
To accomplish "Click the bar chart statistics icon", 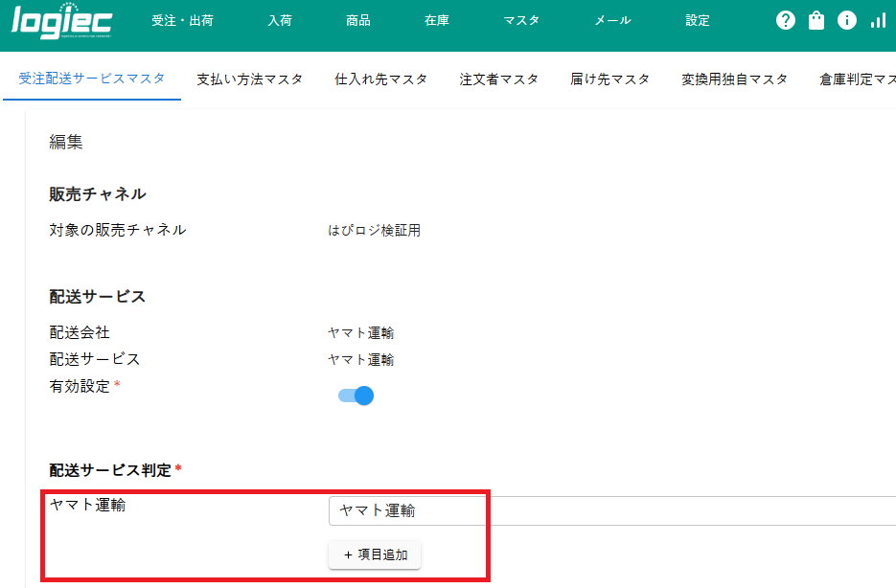I will [877, 19].
